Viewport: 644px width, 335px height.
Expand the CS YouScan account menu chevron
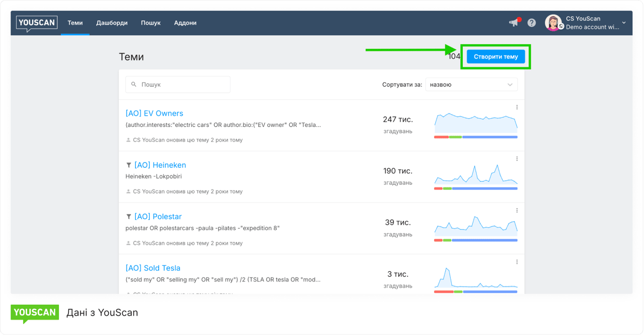click(624, 23)
